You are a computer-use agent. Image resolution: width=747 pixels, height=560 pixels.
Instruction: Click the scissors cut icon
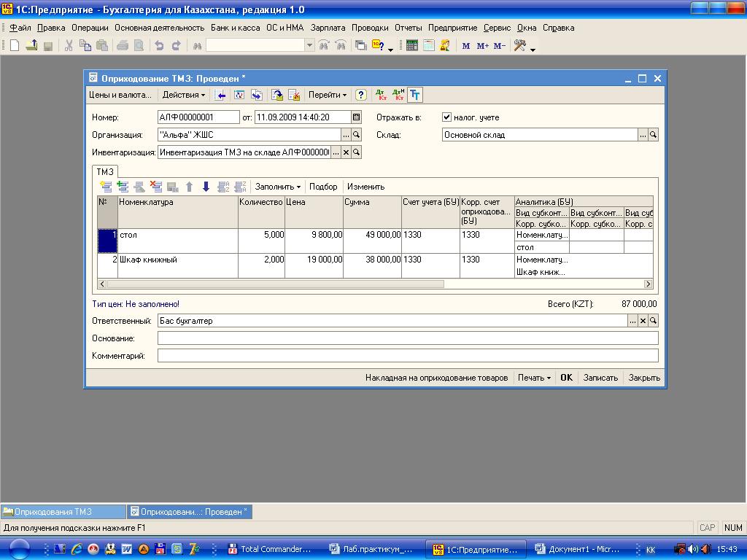coord(69,46)
